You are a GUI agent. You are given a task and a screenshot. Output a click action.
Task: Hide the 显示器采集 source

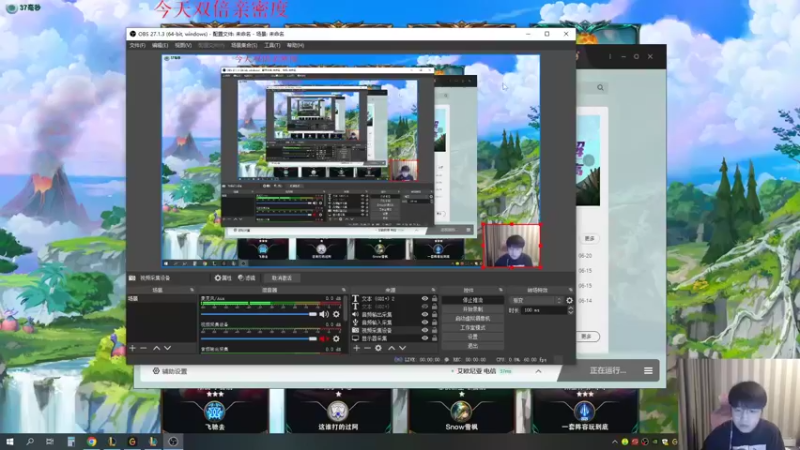point(424,338)
